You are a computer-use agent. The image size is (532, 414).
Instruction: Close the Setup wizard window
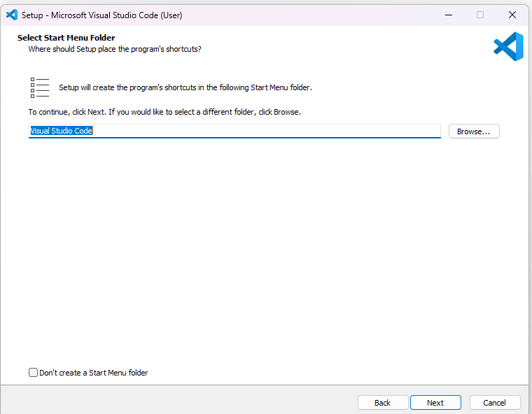[512, 15]
